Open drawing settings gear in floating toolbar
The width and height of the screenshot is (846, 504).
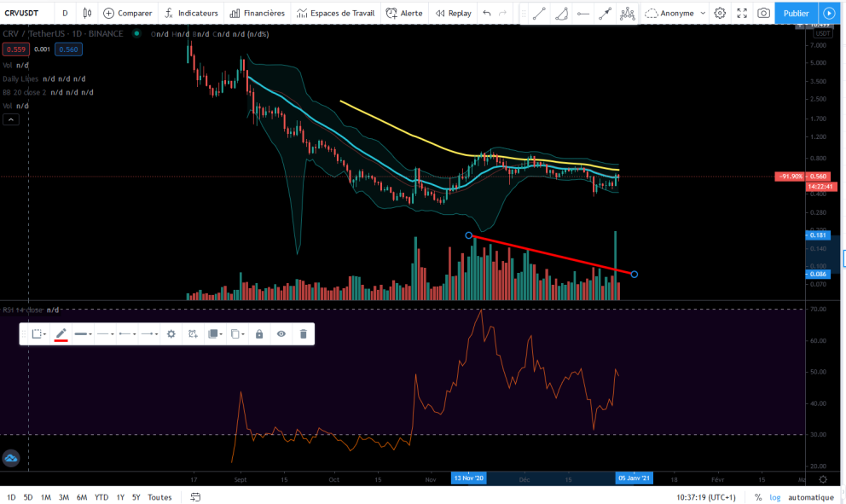(x=171, y=334)
